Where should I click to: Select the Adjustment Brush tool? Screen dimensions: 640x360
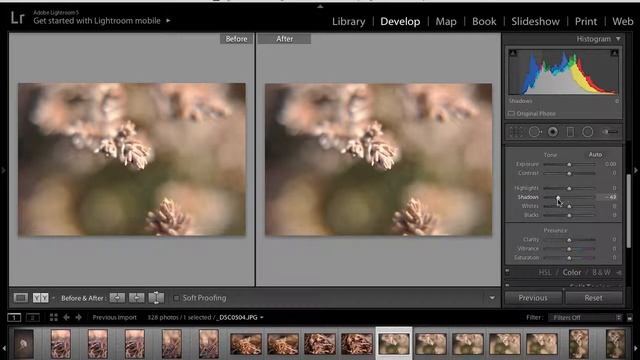[x=609, y=132]
